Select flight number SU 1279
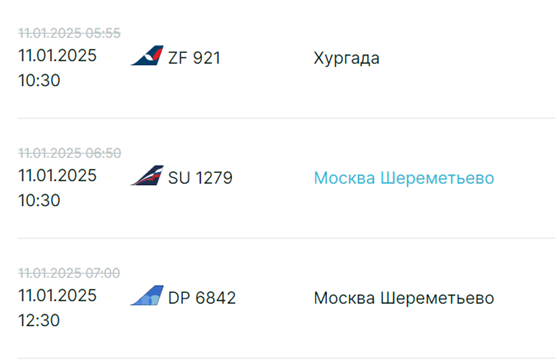 click(x=200, y=178)
